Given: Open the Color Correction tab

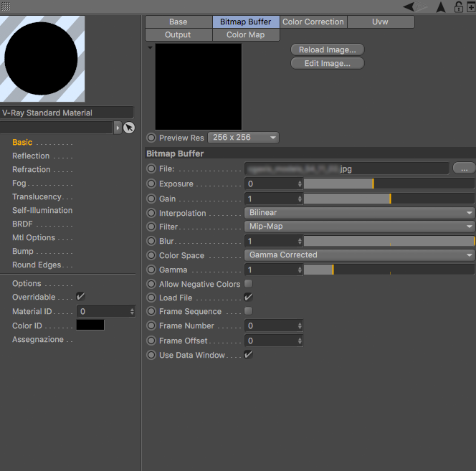Looking at the screenshot, I should click(313, 22).
